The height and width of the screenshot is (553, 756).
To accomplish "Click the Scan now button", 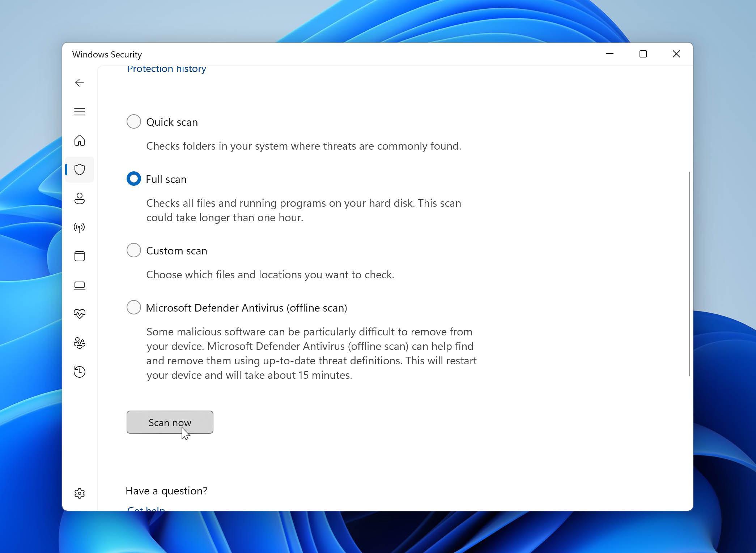I will point(170,422).
